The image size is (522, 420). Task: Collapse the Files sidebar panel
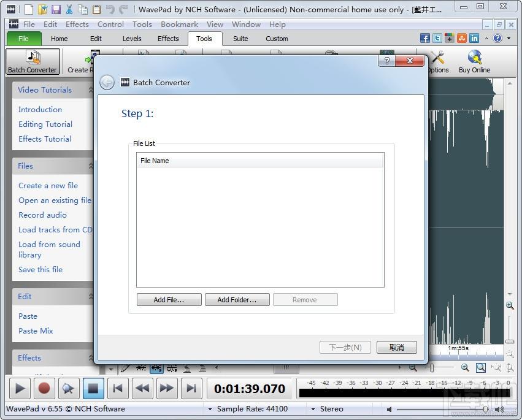(x=91, y=166)
